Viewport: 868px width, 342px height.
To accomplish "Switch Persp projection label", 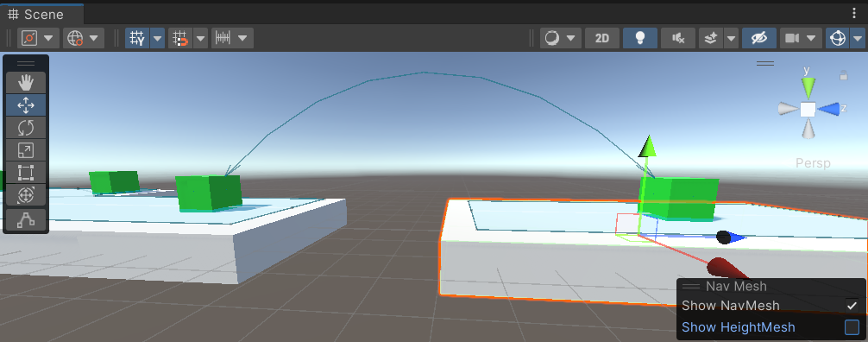I will coord(813,163).
